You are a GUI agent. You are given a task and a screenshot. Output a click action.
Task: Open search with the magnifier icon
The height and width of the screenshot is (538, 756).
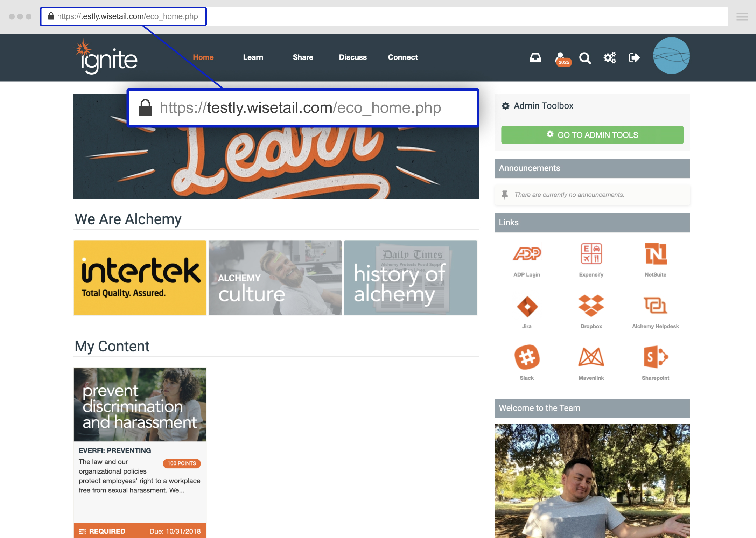click(585, 58)
